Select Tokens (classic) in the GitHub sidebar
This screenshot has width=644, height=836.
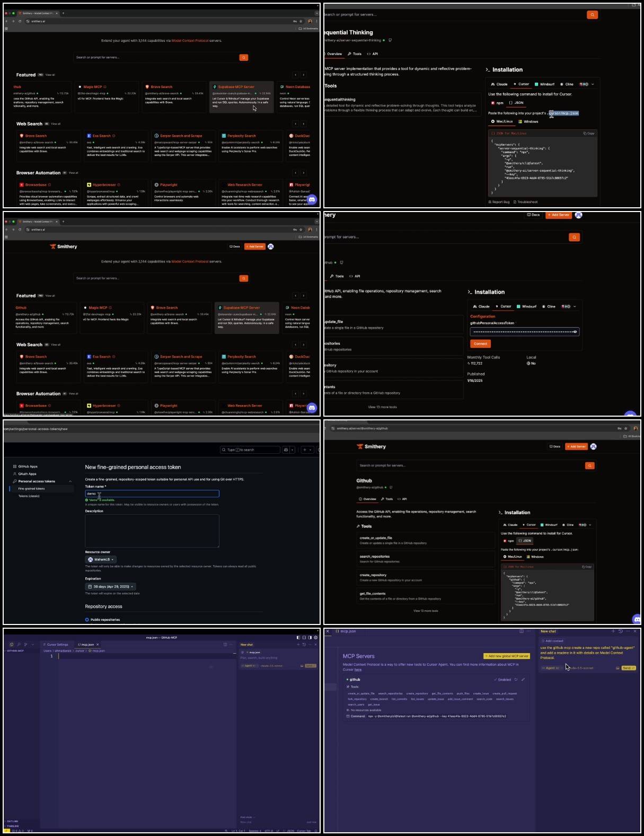pos(29,496)
